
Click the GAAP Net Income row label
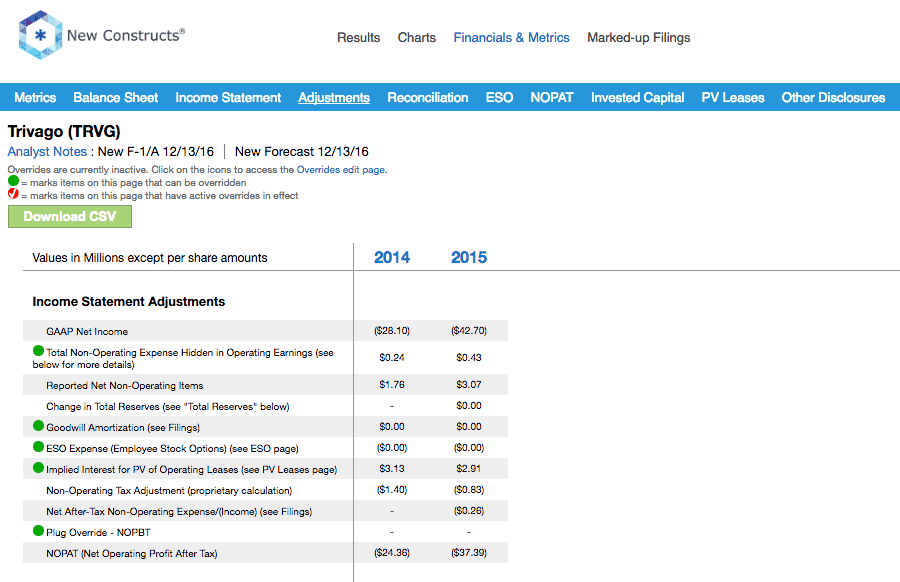87,332
